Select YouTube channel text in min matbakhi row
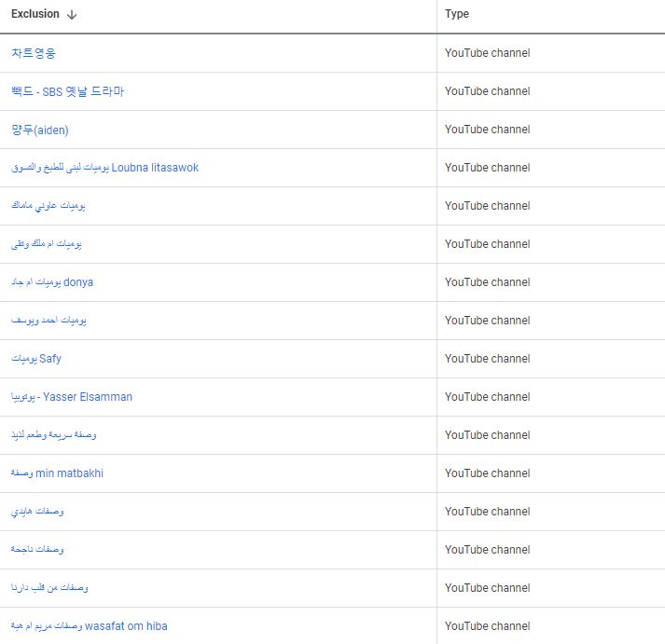 tap(487, 473)
